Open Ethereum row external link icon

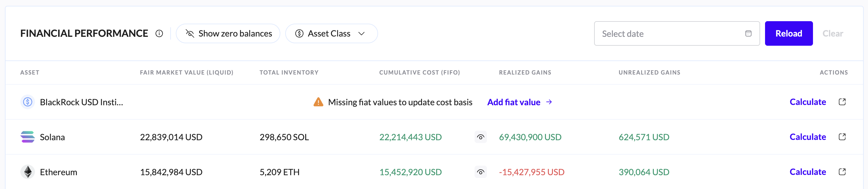(x=842, y=172)
